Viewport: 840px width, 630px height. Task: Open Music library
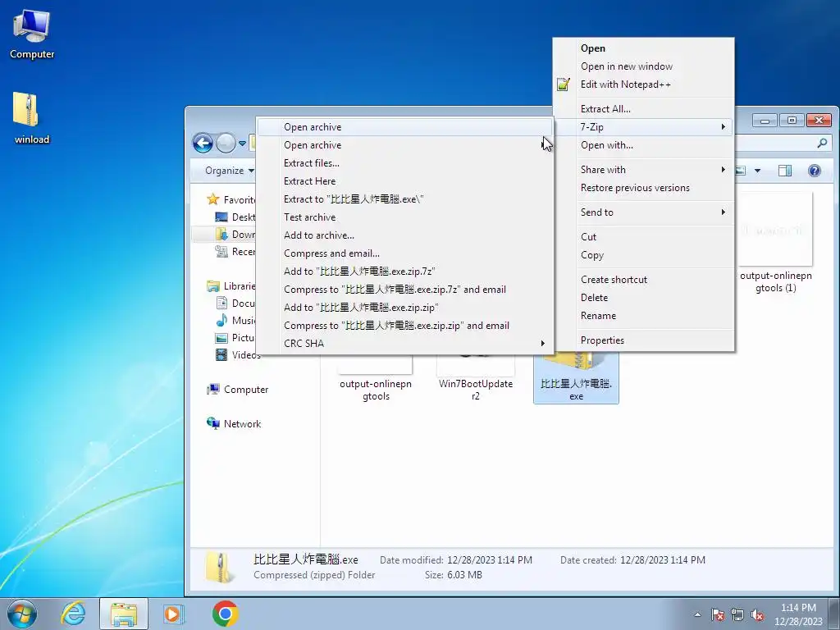pyautogui.click(x=235, y=321)
